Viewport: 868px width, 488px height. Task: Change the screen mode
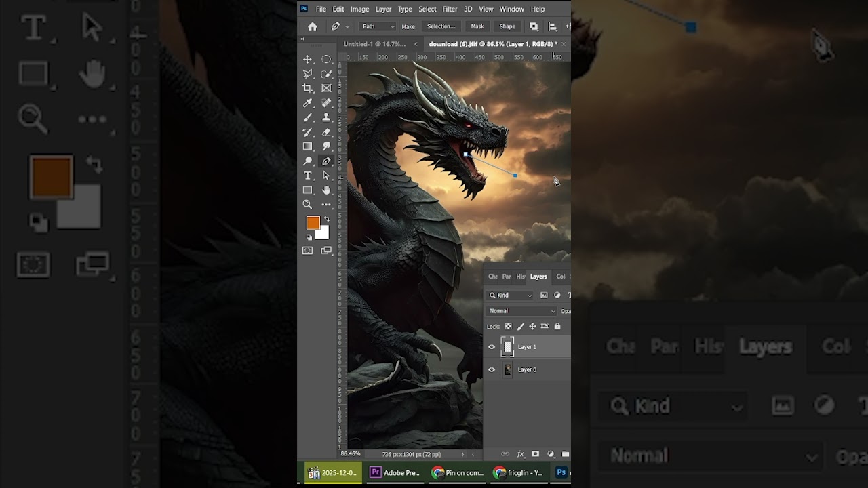(326, 251)
